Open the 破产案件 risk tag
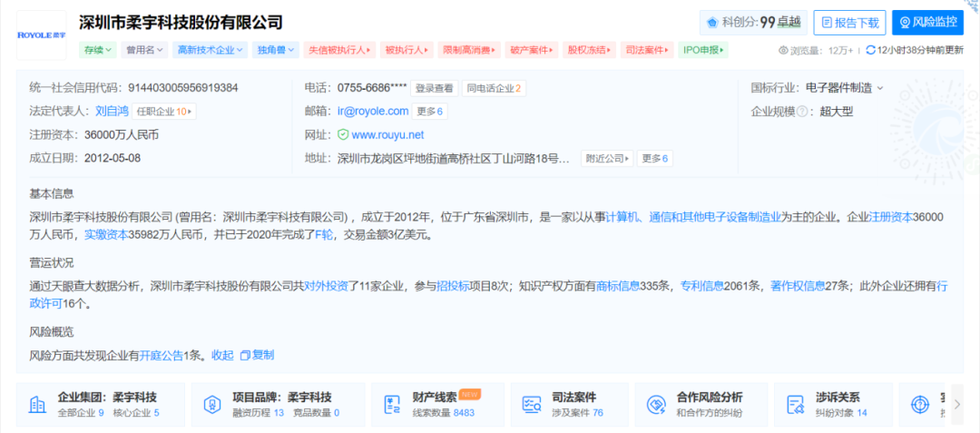The image size is (980, 433). 532,50
